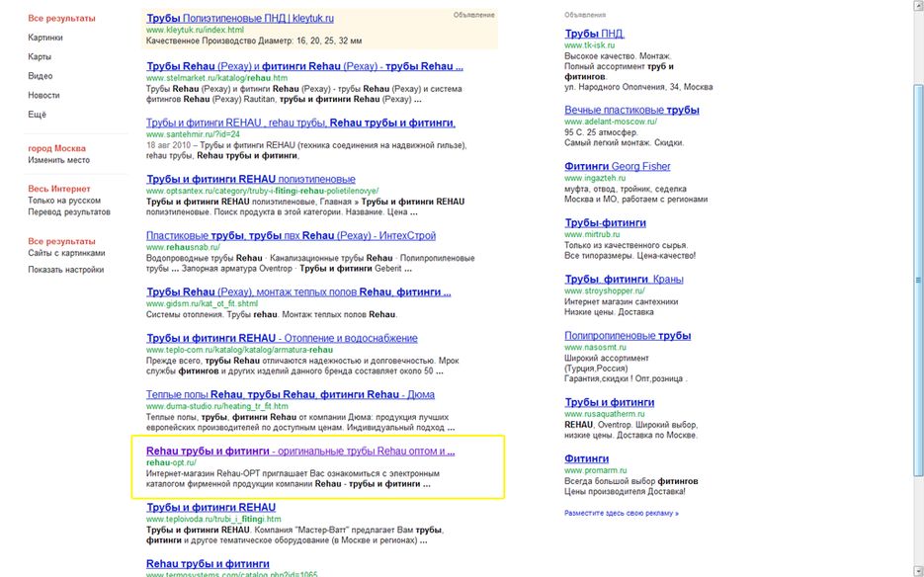Go to Новости results
This screenshot has height=577, width=924.
click(43, 95)
